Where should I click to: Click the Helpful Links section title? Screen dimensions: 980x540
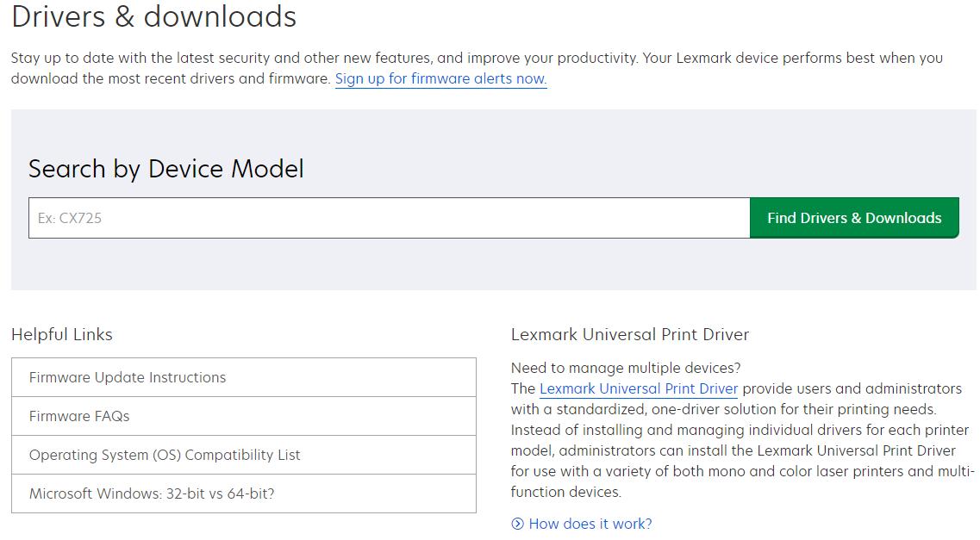62,335
